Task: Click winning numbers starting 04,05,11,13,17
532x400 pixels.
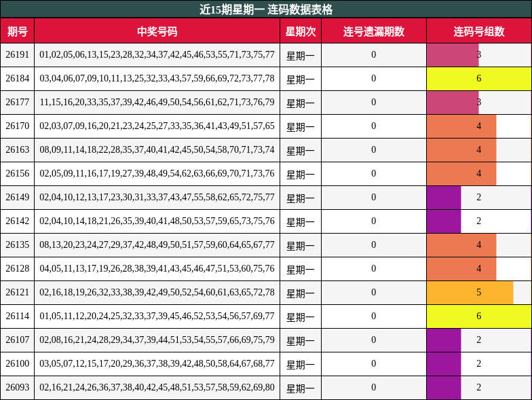Action: pos(157,269)
